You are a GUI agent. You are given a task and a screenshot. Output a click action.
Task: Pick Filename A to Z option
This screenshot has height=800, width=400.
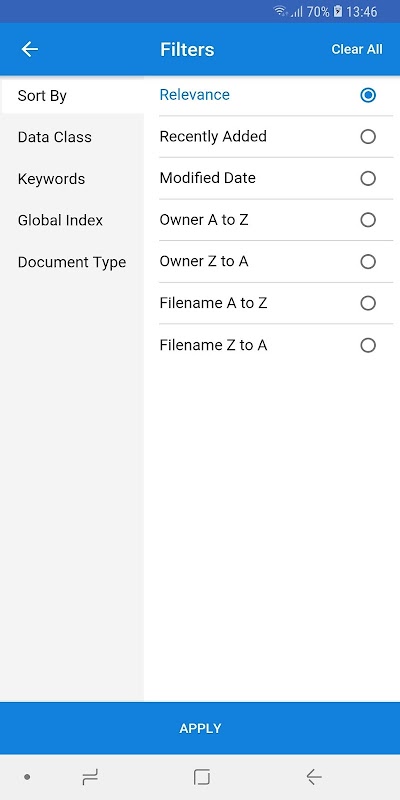(x=276, y=303)
